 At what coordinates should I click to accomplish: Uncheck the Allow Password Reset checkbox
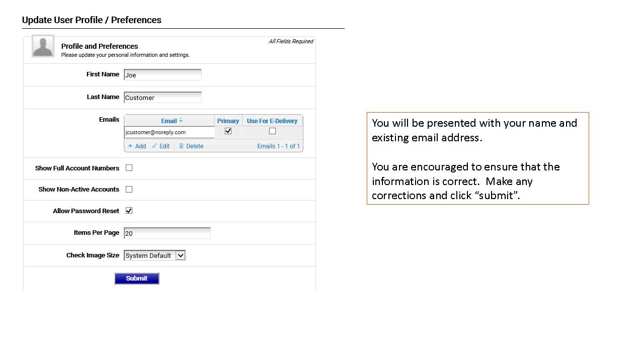129,211
